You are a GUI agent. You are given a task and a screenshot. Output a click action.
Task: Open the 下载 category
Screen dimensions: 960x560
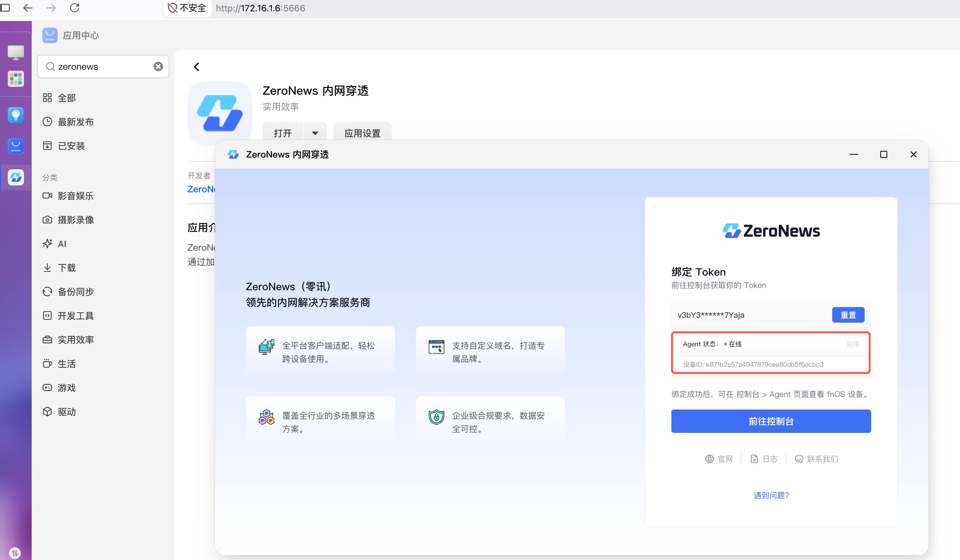pos(59,268)
